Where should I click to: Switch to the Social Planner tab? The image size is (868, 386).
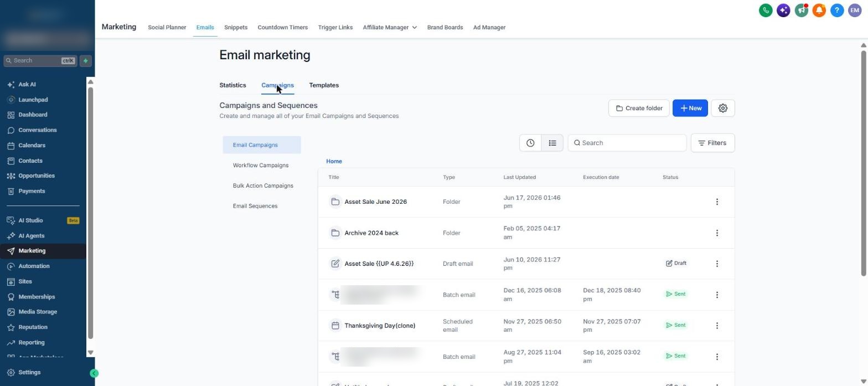click(x=167, y=27)
